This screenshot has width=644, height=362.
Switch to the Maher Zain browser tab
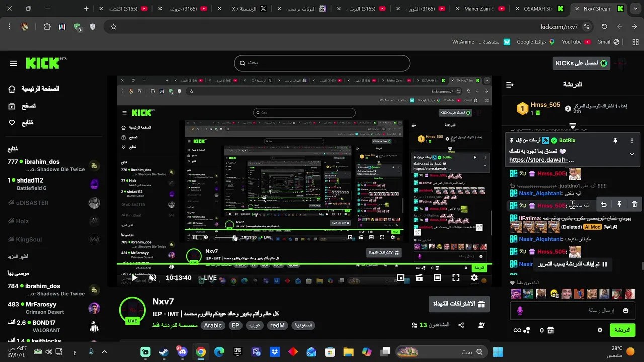pos(480,9)
